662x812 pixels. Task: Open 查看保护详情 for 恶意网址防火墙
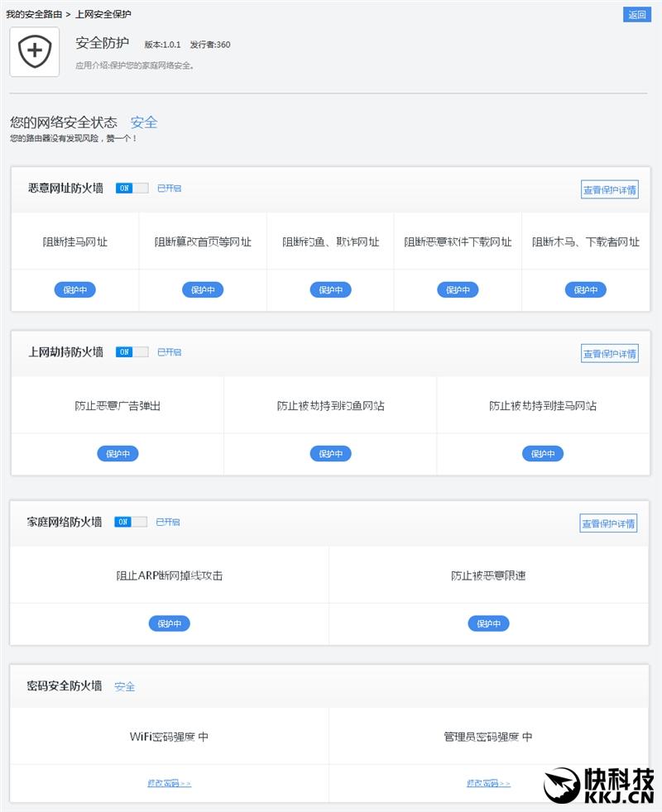(x=608, y=189)
